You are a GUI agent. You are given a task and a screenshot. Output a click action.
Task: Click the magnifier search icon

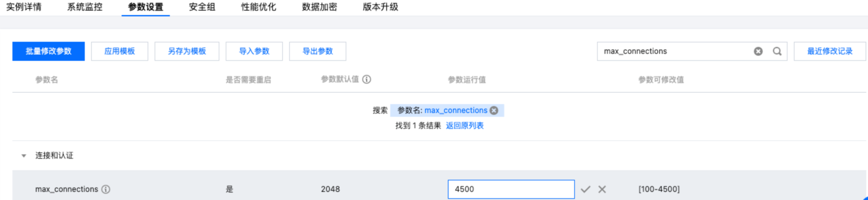[x=777, y=51]
